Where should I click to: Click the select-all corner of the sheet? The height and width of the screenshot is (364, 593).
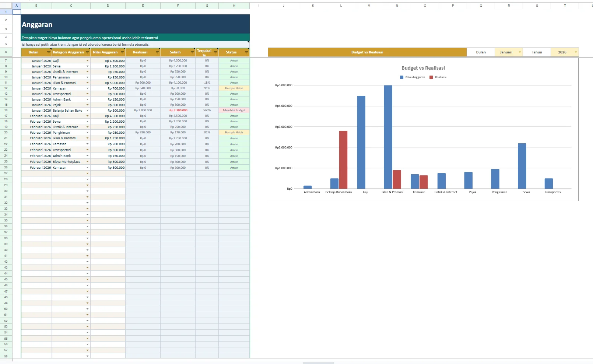pos(6,6)
